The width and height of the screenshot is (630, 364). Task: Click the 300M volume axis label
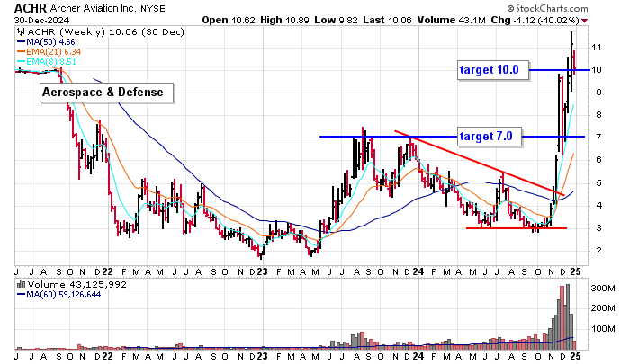603,289
